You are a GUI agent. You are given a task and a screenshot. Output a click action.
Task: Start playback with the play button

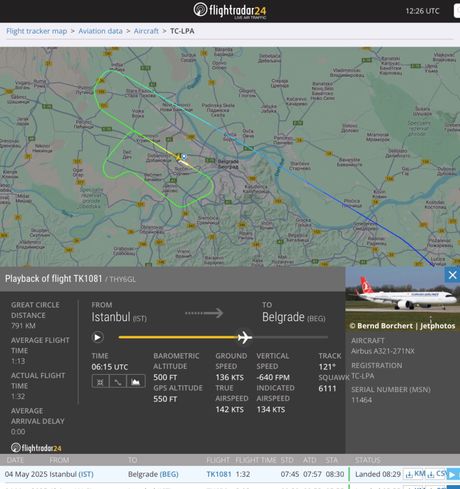(x=97, y=337)
